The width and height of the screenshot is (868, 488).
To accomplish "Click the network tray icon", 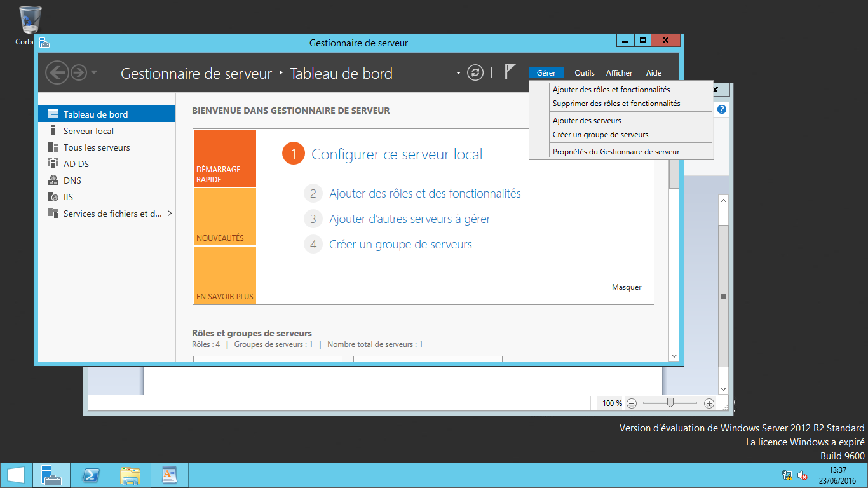I will click(787, 475).
